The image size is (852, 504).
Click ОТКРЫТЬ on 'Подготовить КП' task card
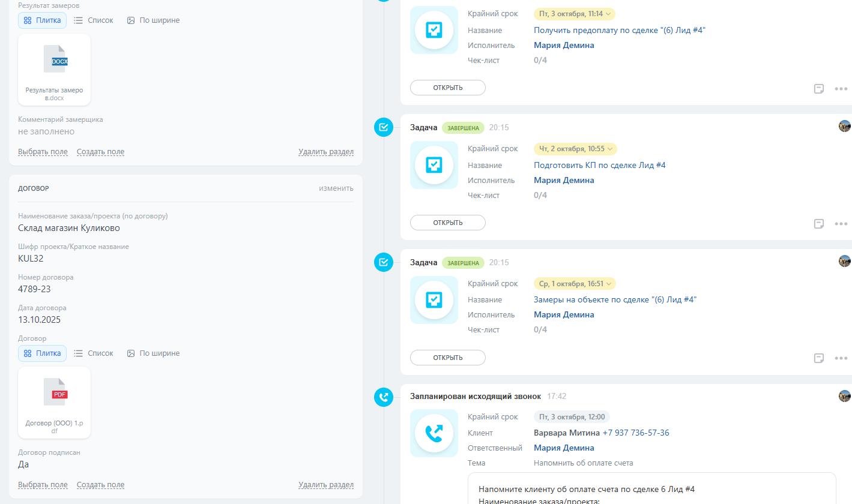click(x=448, y=223)
